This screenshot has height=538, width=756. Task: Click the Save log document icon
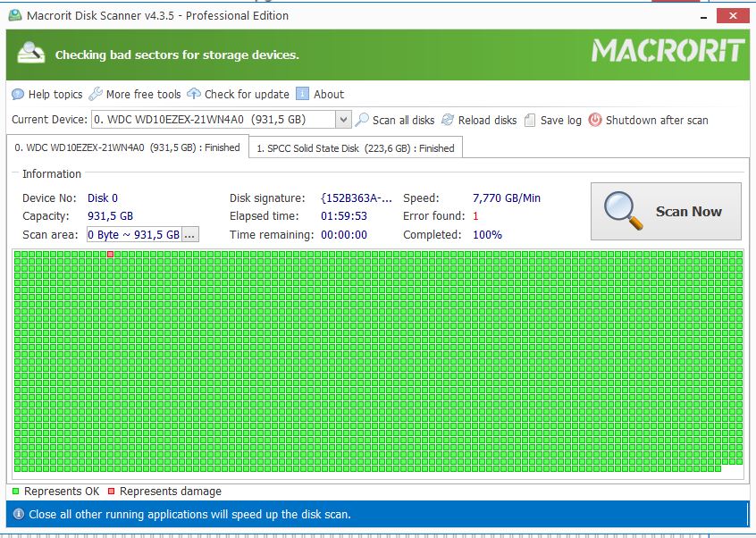[x=530, y=120]
